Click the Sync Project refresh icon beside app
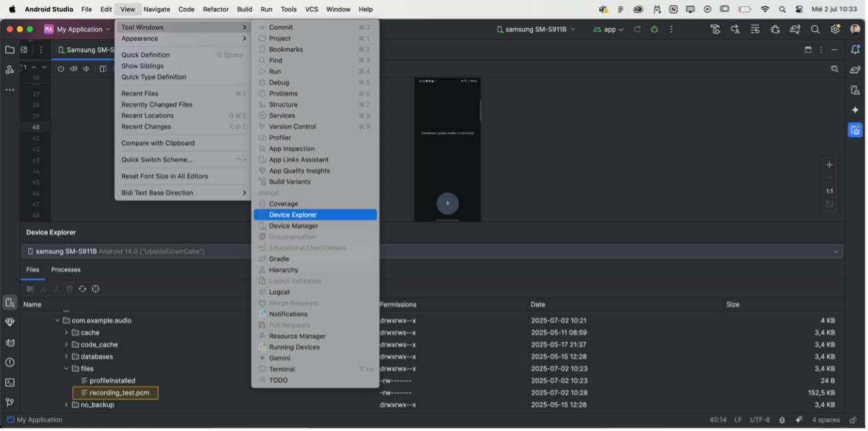Viewport: 868px width, 431px height. [637, 29]
